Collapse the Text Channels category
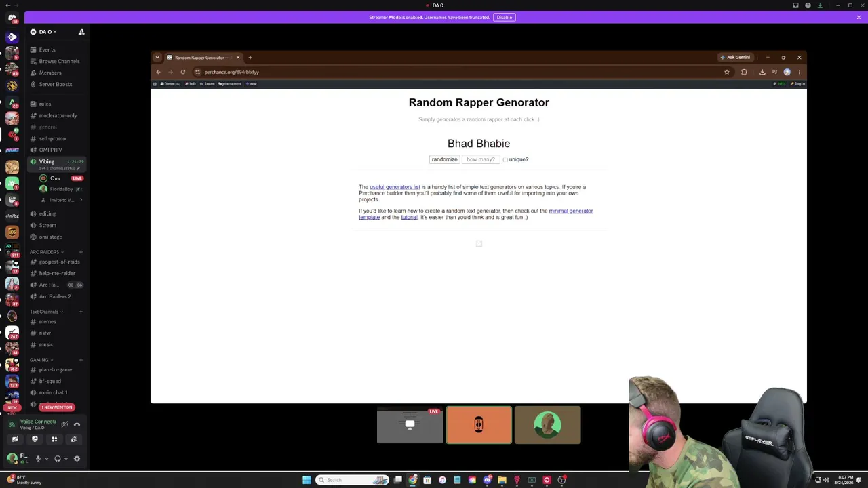The image size is (868, 488). 46,312
